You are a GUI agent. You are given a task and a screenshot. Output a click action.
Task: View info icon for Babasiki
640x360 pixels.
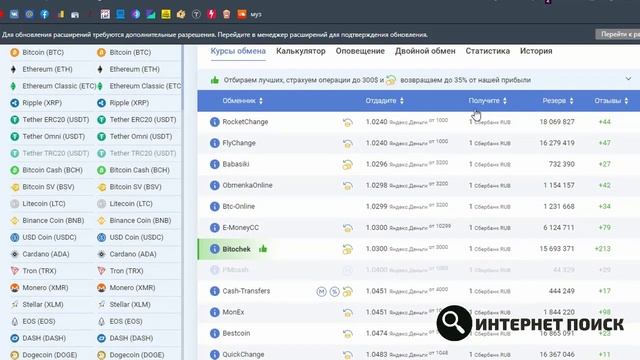tap(215, 164)
